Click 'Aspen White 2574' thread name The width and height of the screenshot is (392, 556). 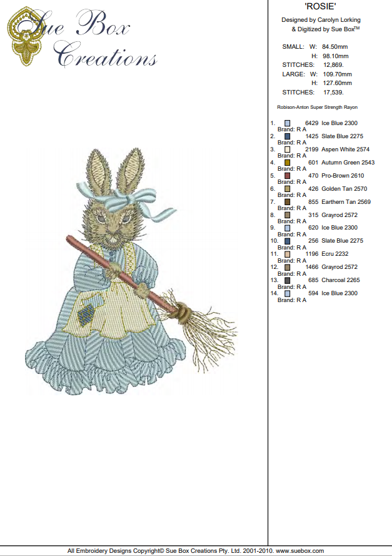coord(346,149)
